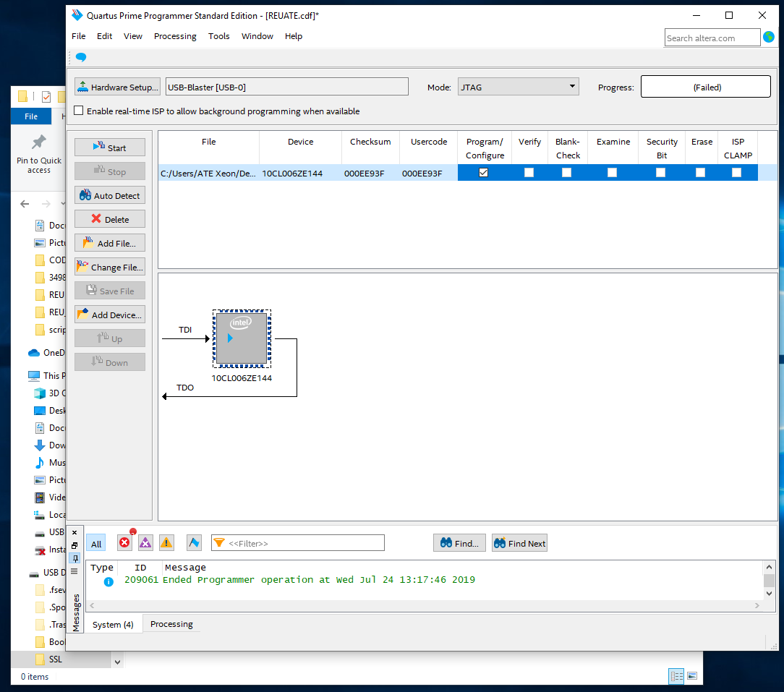The width and height of the screenshot is (784, 692).
Task: Open the Mode JTAG dropdown
Action: click(x=518, y=87)
